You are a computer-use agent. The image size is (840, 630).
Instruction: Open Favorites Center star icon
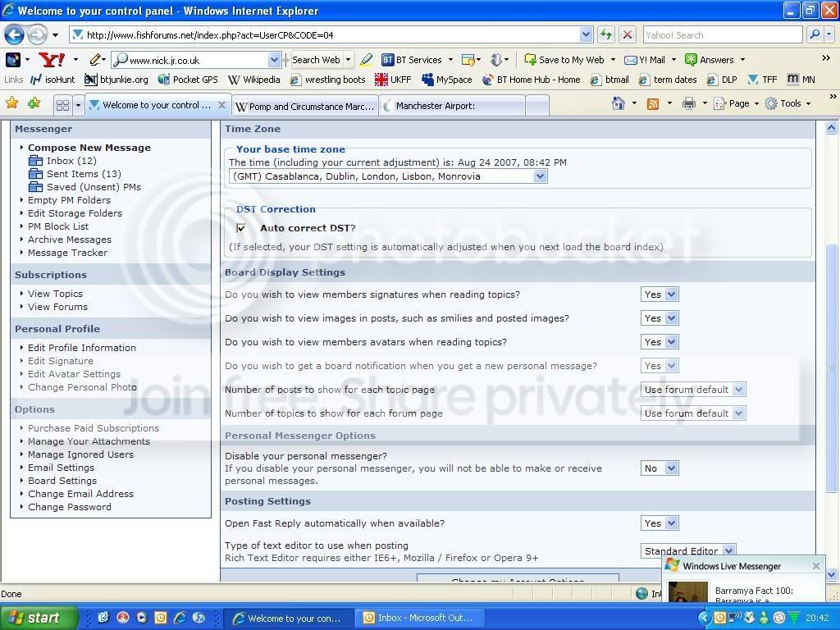pos(12,103)
